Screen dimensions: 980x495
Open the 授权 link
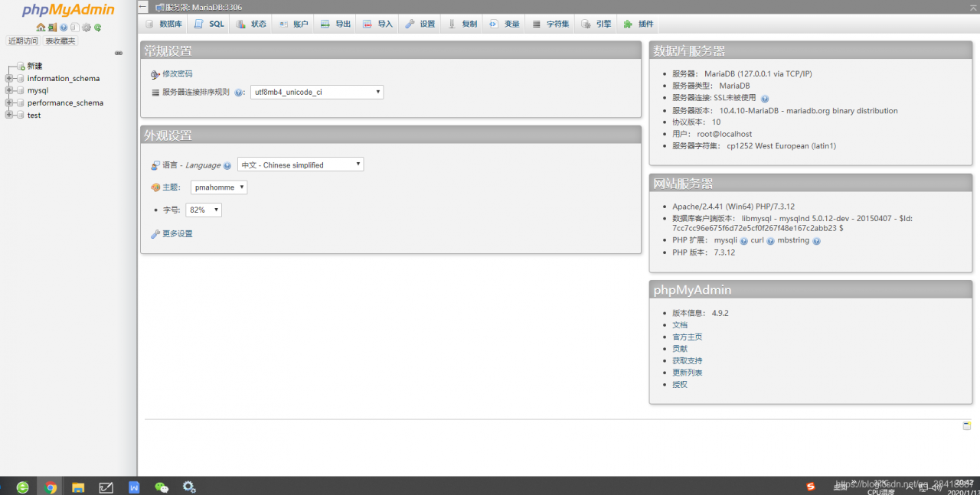pyautogui.click(x=680, y=384)
